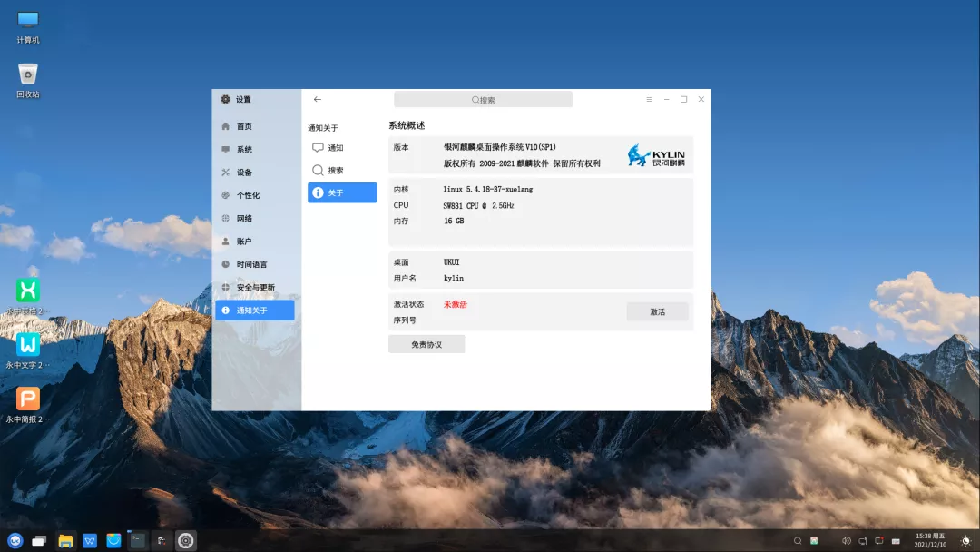
Task: Select the 关于 sub-page
Action: [342, 192]
